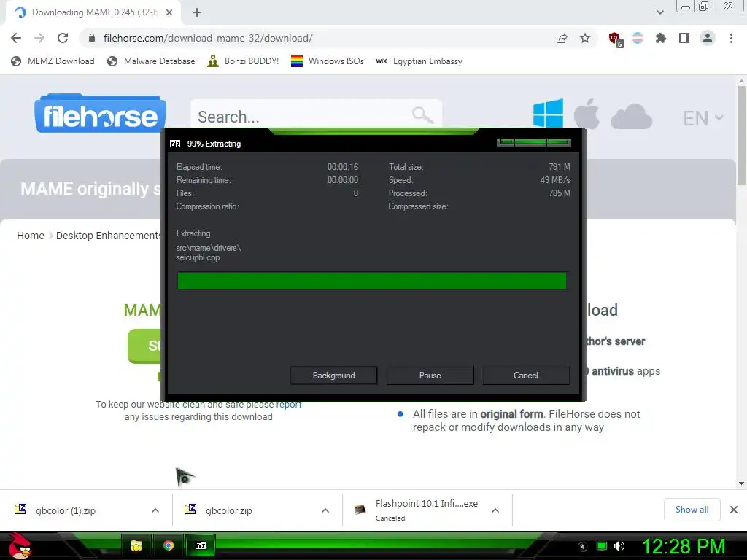Click the Desktop Enhancements breadcrumb
This screenshot has height=560, width=747.
[109, 236]
